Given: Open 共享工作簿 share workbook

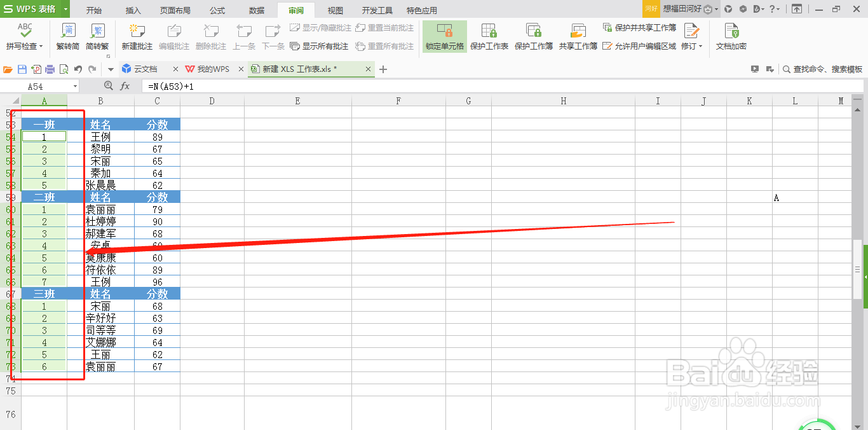Looking at the screenshot, I should pos(578,37).
